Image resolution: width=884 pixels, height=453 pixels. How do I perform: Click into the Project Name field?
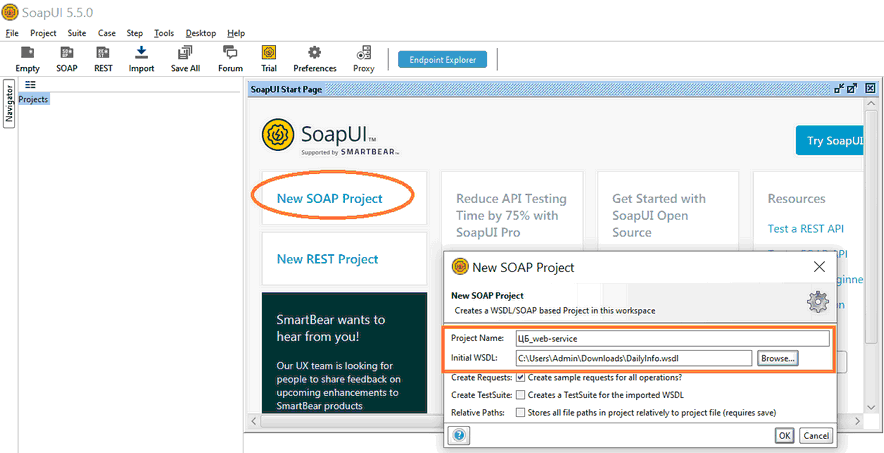(673, 339)
